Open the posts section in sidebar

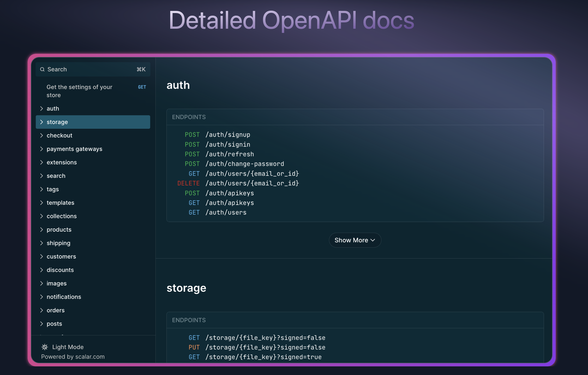[x=93, y=324]
